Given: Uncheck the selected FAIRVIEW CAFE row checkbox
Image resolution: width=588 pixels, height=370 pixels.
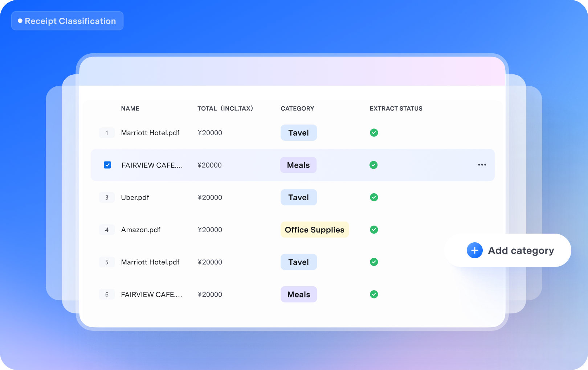Looking at the screenshot, I should [x=107, y=165].
